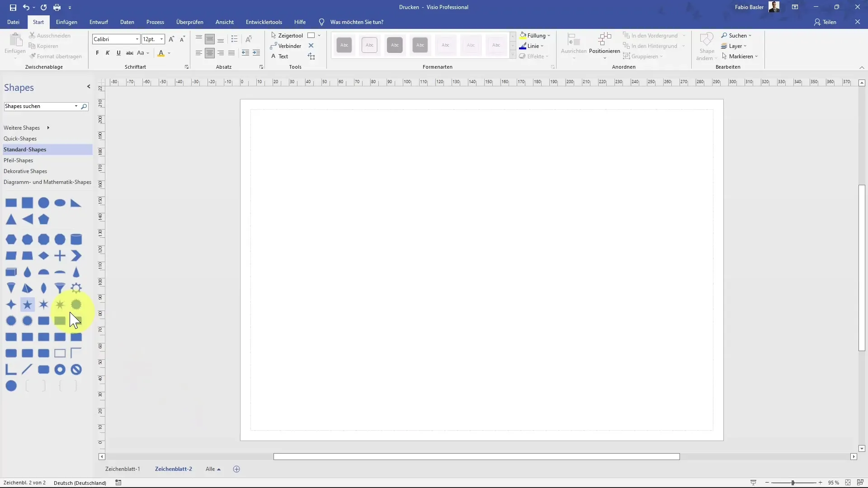868x488 pixels.
Task: Click the shapes search magnifier icon
Action: coord(84,106)
